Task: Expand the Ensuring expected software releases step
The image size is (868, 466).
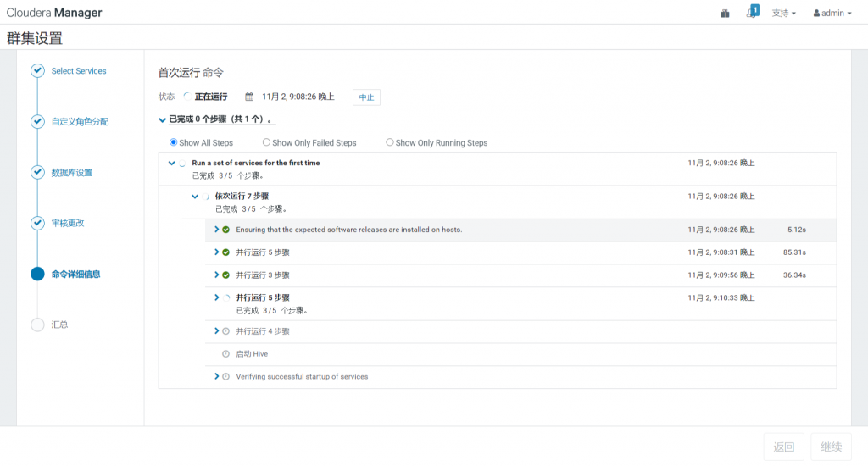Action: pyautogui.click(x=216, y=229)
